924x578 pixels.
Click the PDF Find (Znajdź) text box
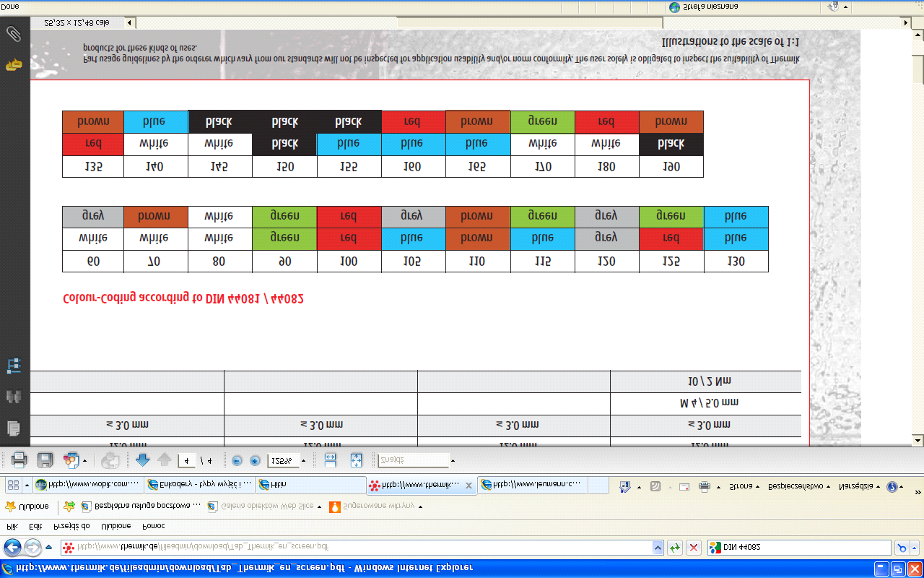(x=413, y=460)
